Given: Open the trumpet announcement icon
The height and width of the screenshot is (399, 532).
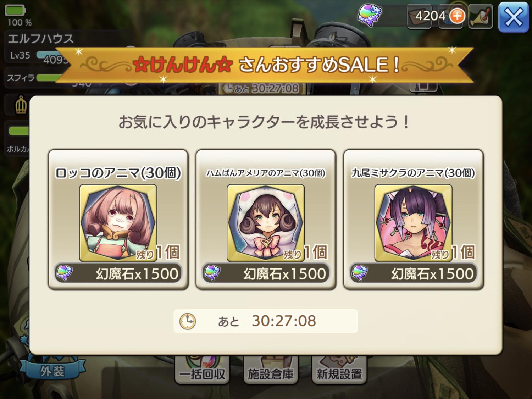Looking at the screenshot, I should pyautogui.click(x=481, y=16).
